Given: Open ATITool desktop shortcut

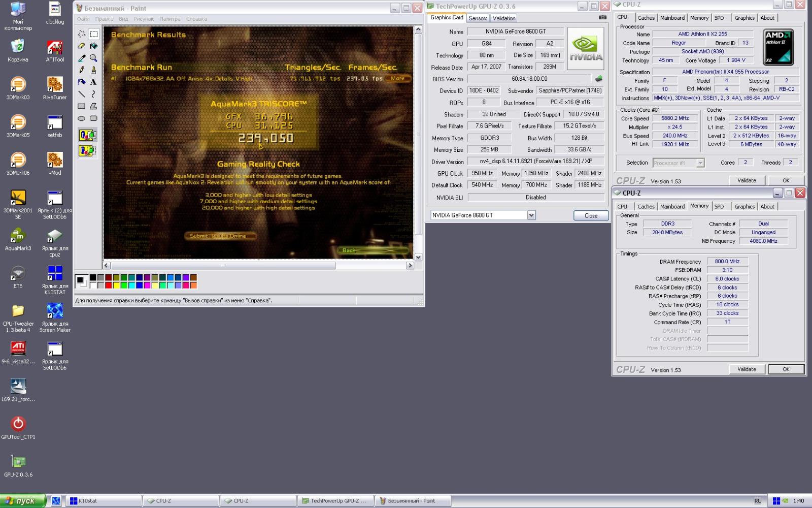Looking at the screenshot, I should pos(55,51).
